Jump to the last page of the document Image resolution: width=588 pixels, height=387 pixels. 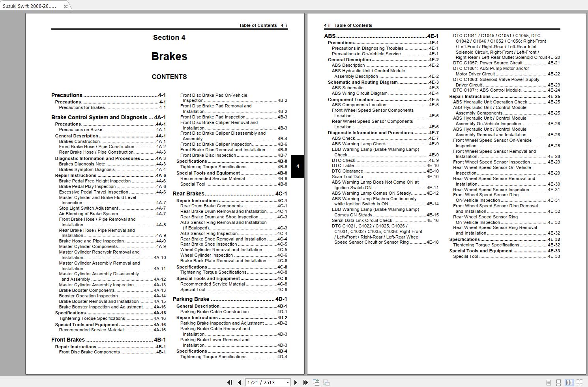(x=306, y=382)
